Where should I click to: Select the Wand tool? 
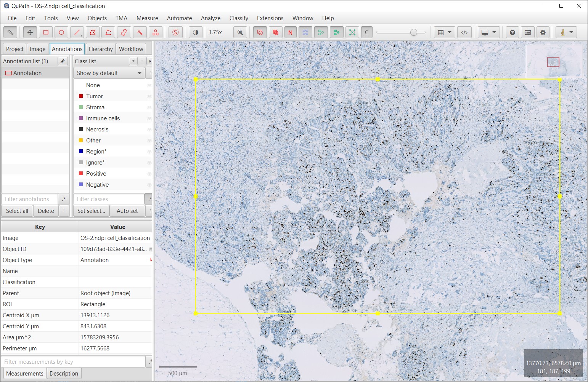point(140,32)
